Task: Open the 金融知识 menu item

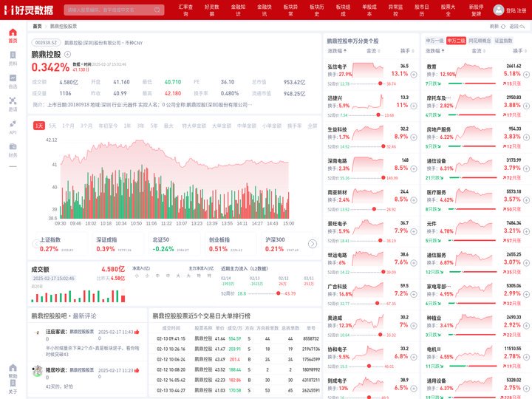Action: 238,10
